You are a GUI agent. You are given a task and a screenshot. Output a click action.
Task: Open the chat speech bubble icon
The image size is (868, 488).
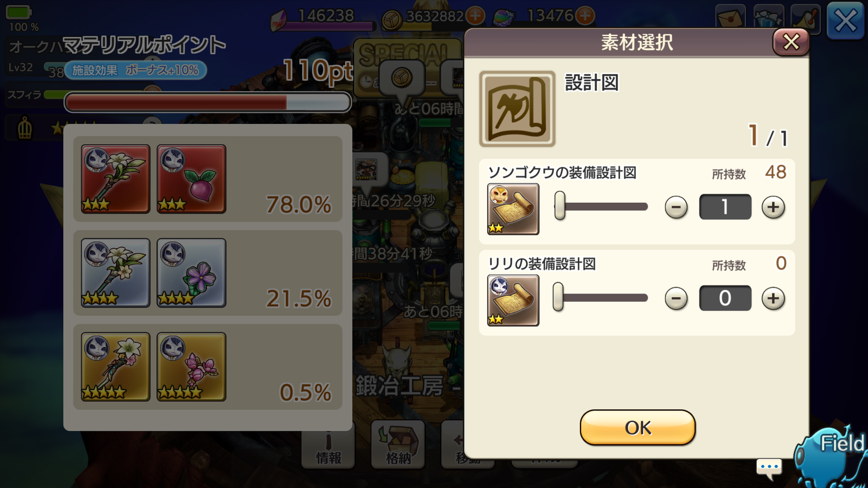click(x=769, y=468)
